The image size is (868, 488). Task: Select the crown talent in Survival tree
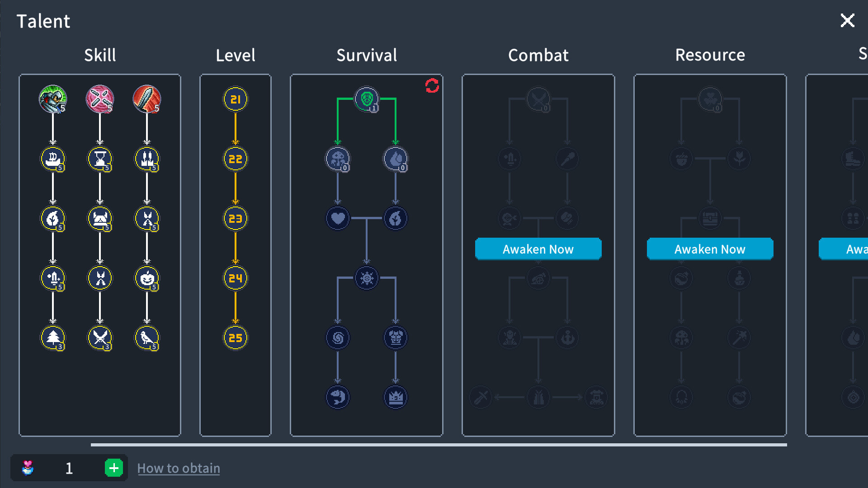(x=396, y=398)
